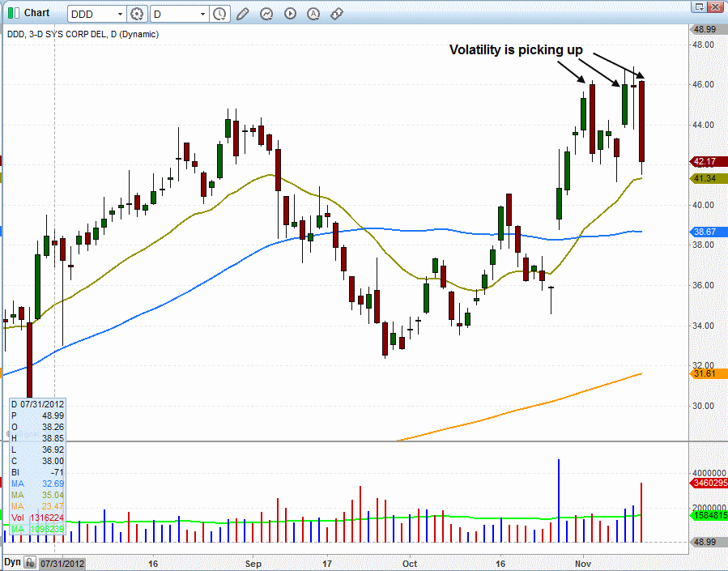Select the pencil drawing tool

coord(242,14)
